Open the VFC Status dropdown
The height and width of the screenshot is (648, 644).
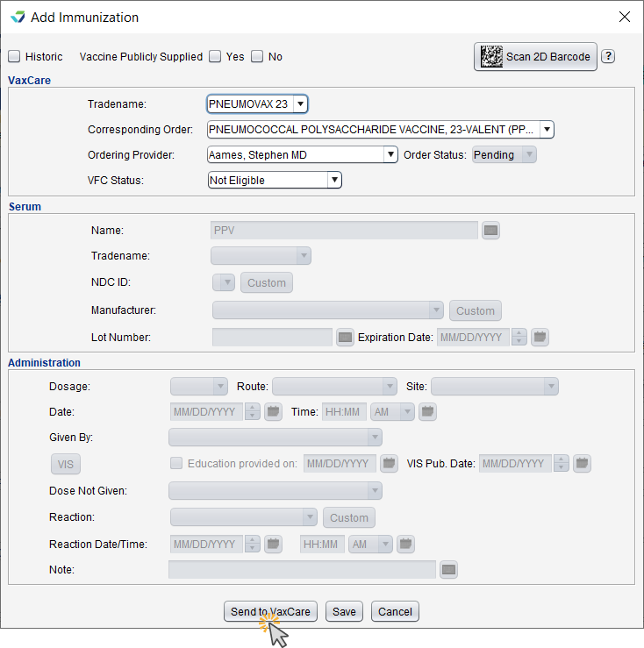click(334, 180)
